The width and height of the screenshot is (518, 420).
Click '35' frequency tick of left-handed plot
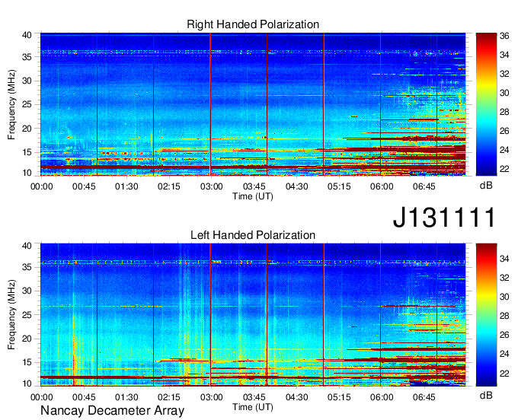tap(27, 267)
